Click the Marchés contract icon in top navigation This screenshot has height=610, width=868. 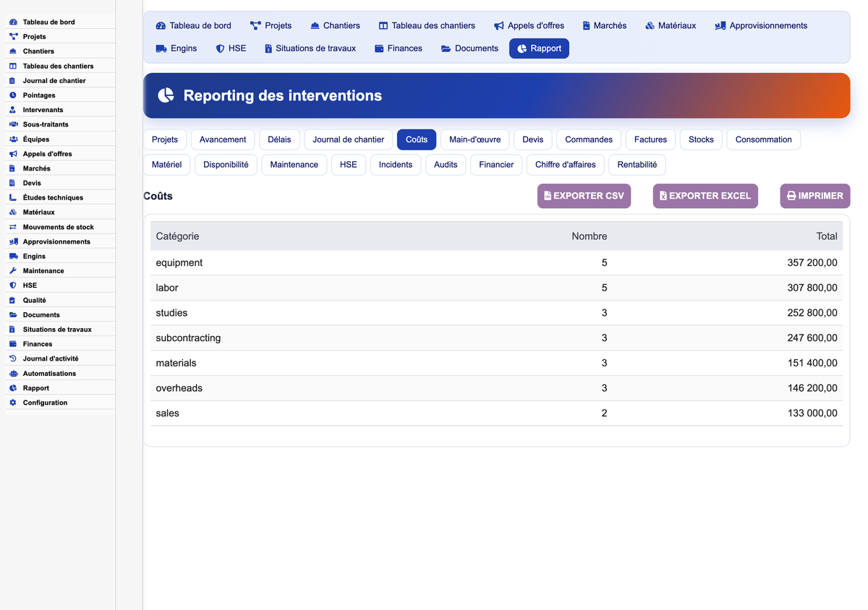coord(587,26)
